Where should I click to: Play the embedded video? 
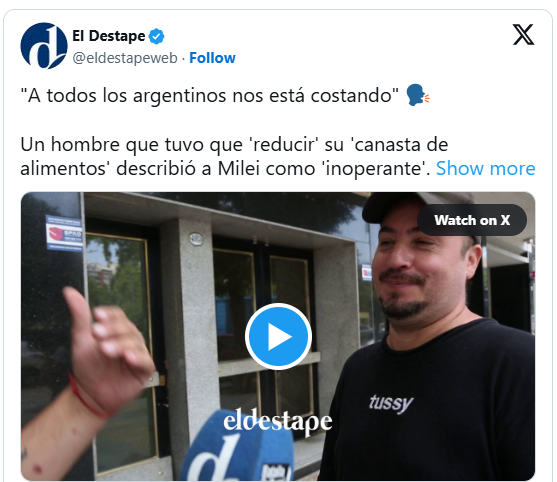coord(278,336)
